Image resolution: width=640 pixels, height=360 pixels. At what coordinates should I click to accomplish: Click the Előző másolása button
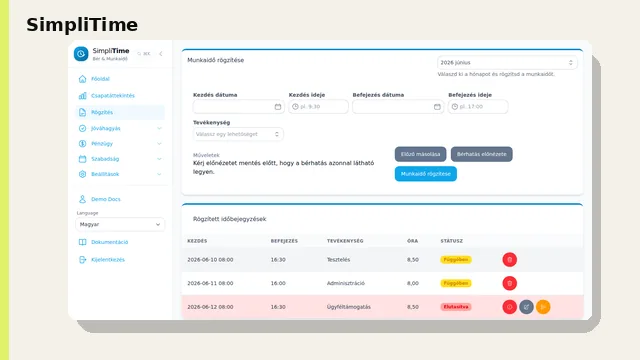point(420,154)
